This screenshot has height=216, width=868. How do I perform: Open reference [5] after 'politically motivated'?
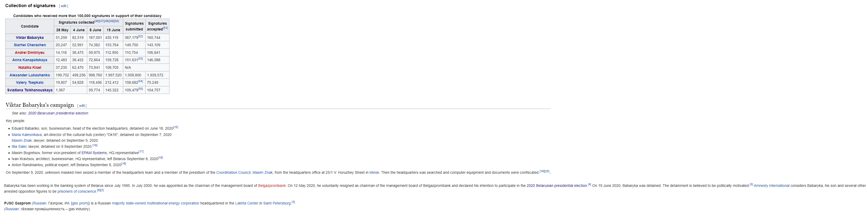click(751, 184)
